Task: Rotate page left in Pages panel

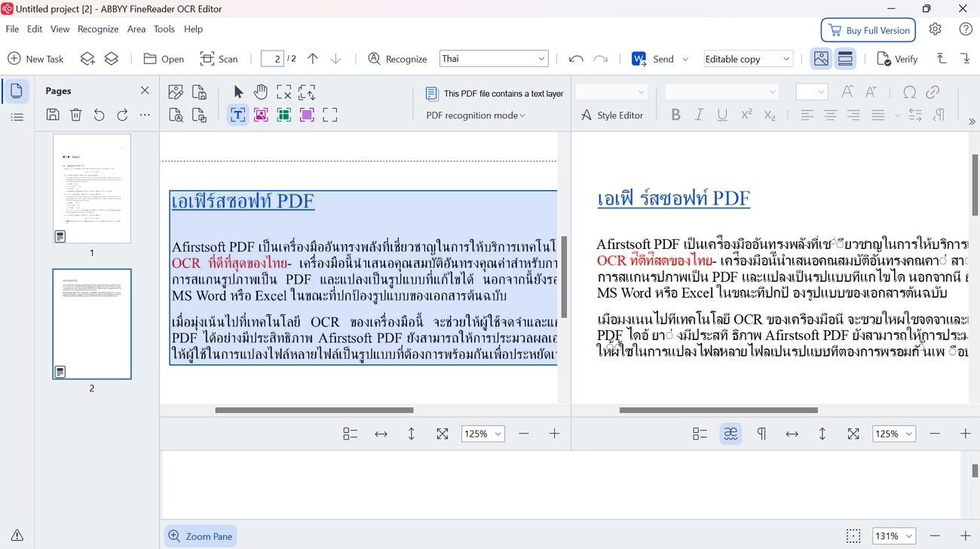Action: pos(99,115)
